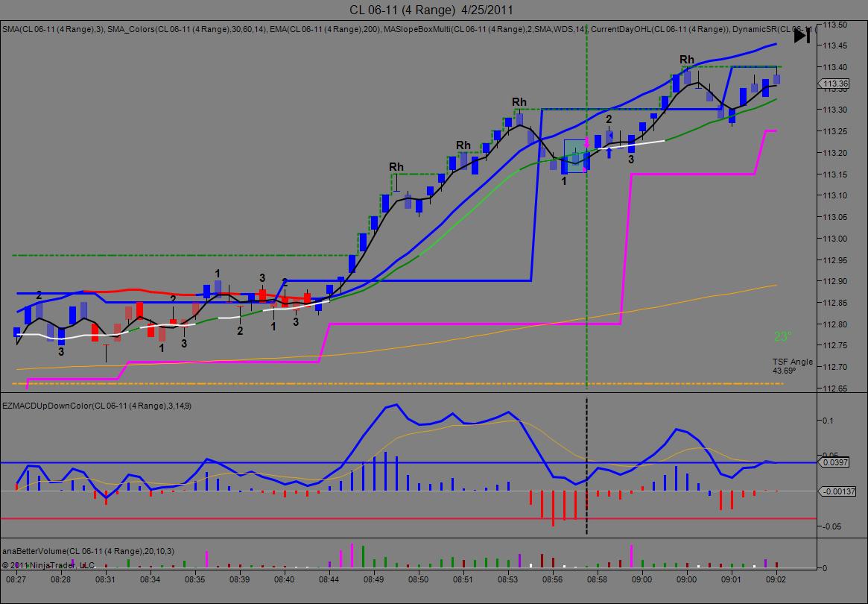Click the 09:02 time axis label

(776, 579)
